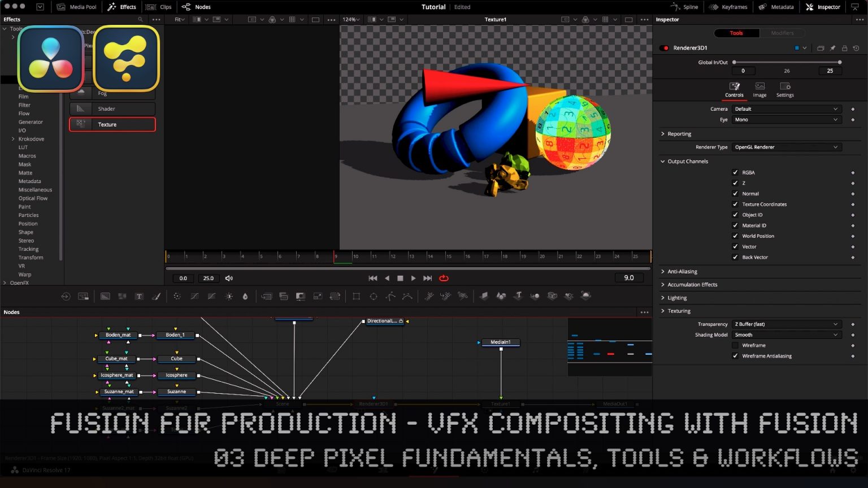Toggle the RGBA output channel checkbox
The image size is (868, 488).
pos(736,172)
